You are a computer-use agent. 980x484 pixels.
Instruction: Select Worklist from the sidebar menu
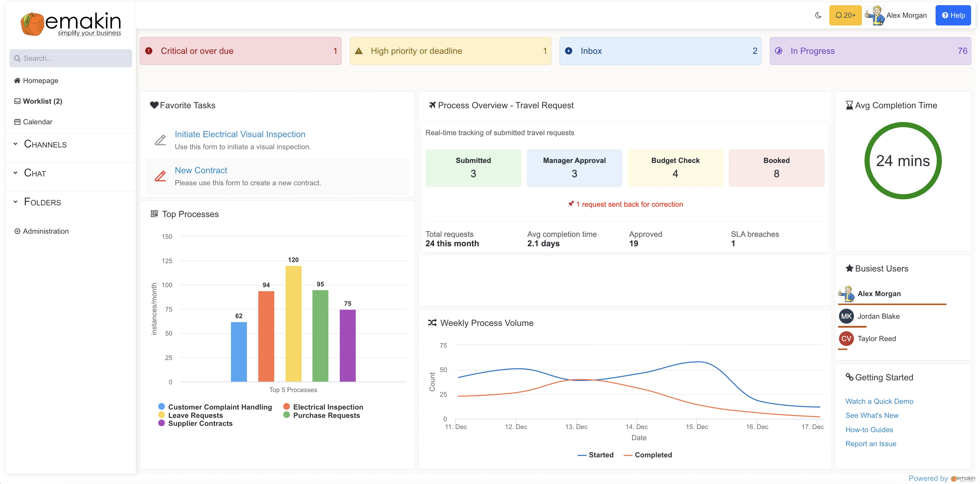[42, 101]
